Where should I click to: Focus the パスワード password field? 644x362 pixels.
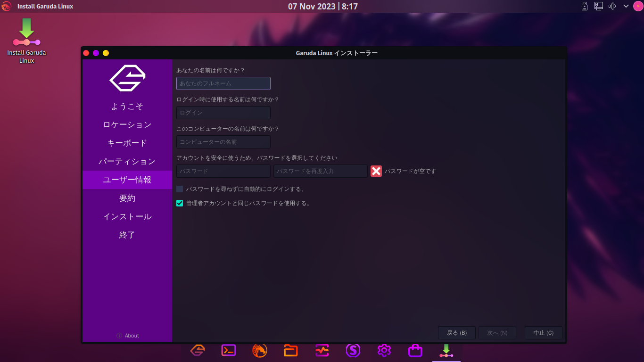pyautogui.click(x=223, y=171)
